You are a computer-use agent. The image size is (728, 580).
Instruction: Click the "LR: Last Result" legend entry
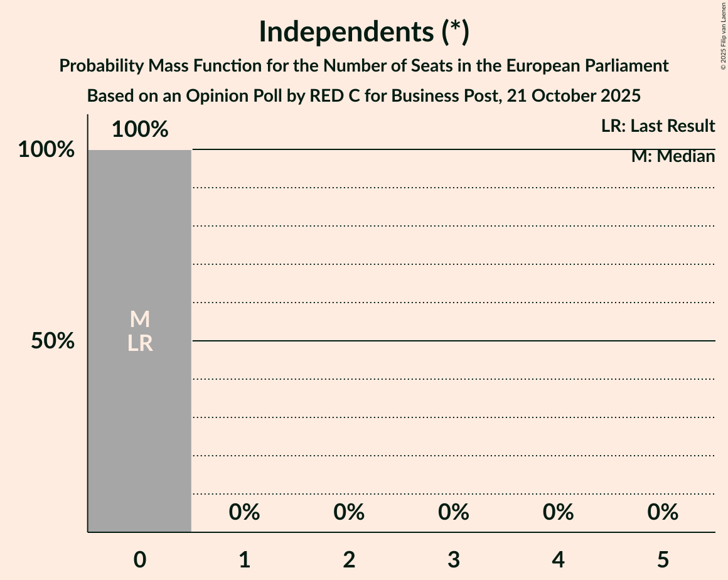[x=658, y=126]
